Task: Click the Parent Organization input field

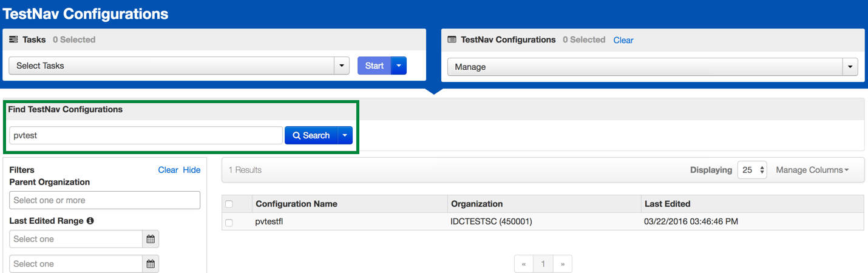Action: [104, 200]
